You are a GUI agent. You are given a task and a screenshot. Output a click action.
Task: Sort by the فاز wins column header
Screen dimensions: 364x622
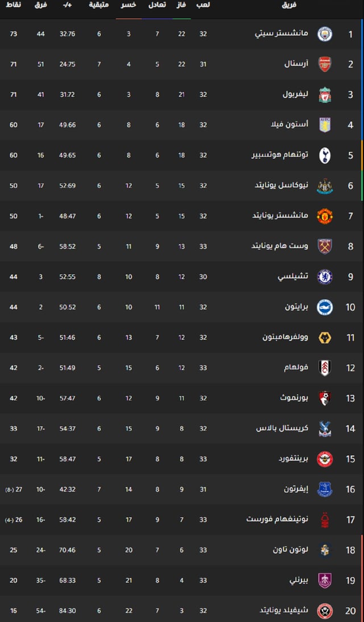181,5
